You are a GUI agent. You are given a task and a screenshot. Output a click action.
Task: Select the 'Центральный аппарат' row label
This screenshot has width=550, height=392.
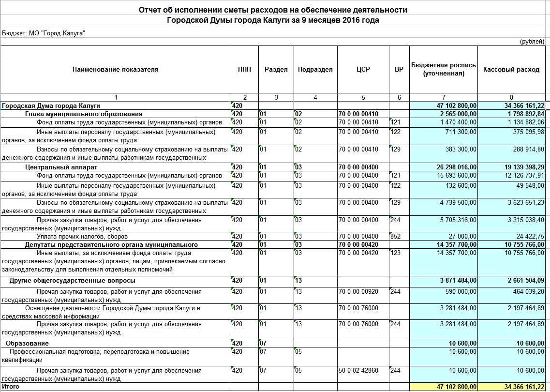point(61,167)
